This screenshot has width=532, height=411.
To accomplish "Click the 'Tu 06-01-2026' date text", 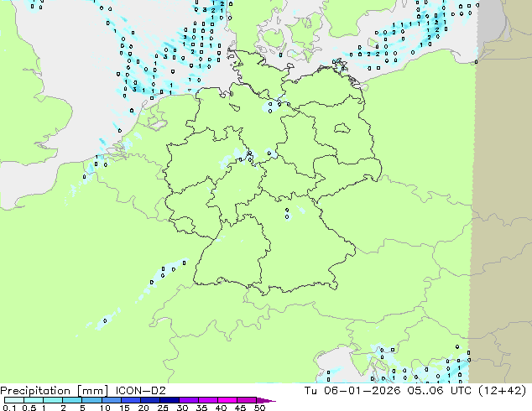I will pos(352,391).
